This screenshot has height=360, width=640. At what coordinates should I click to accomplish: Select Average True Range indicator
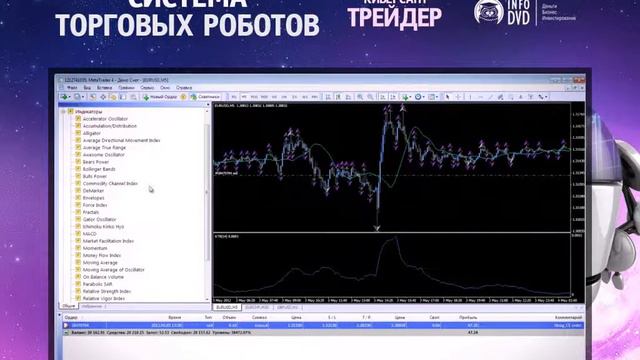pyautogui.click(x=104, y=148)
